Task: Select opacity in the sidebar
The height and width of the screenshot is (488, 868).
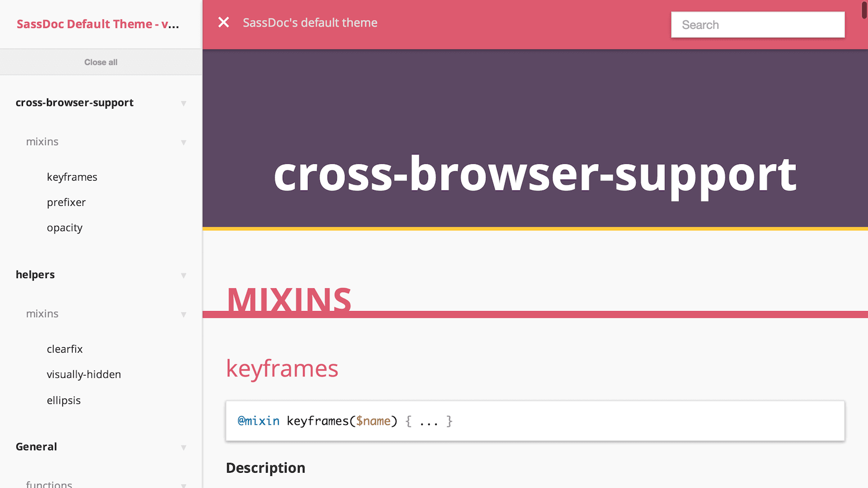Action: pyautogui.click(x=64, y=228)
